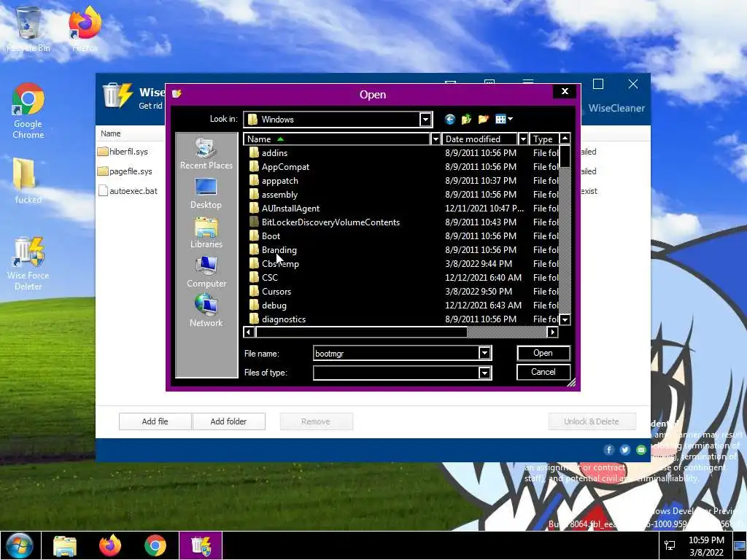This screenshot has width=747, height=560.
Task: Click the email icon in Wise Force Deleter
Action: 641,450
